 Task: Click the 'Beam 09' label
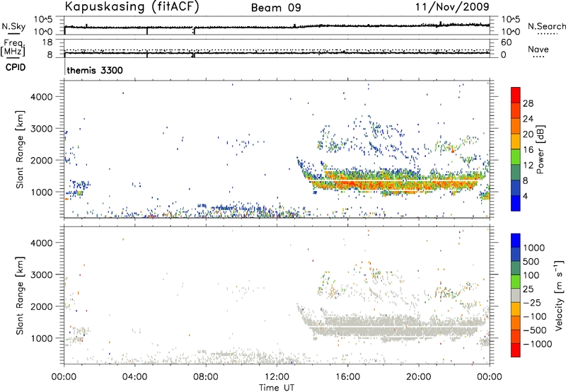pos(276,8)
